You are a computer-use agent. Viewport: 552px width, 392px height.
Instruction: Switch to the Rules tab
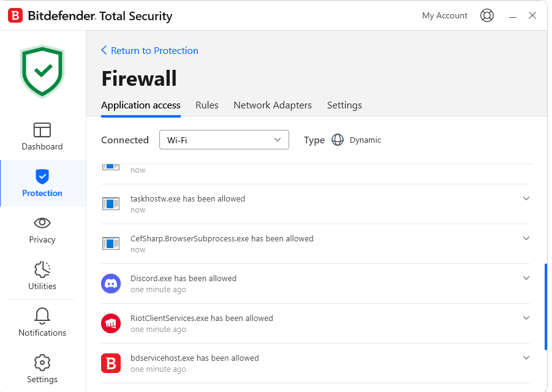(206, 105)
